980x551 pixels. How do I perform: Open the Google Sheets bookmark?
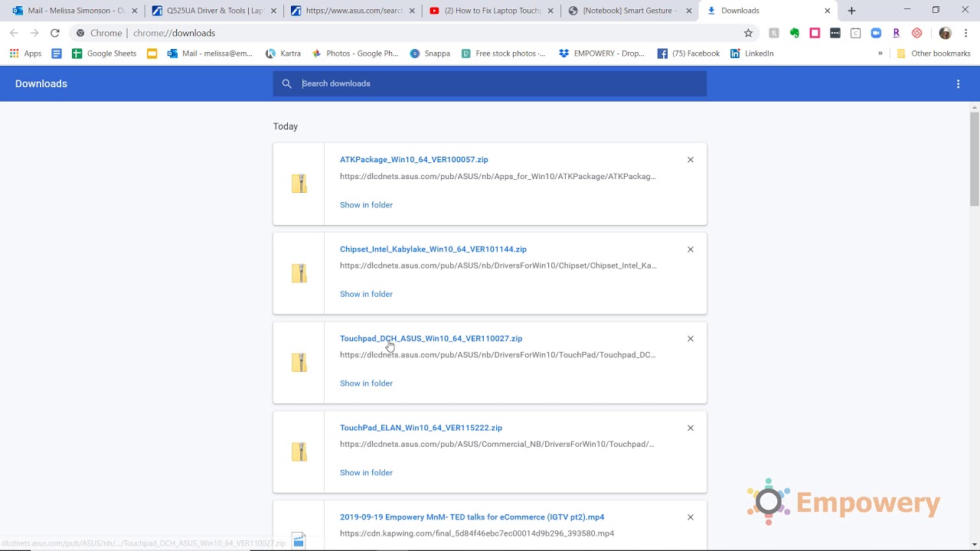tap(103, 54)
